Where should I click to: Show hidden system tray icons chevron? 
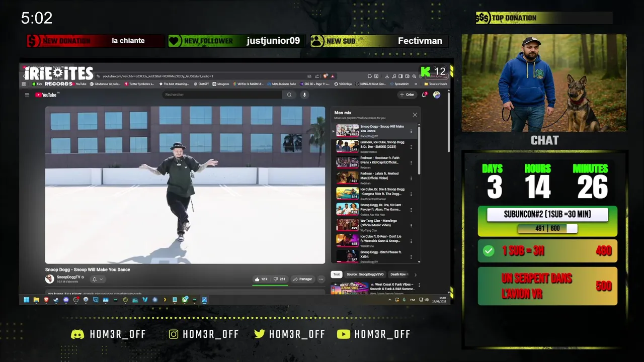click(x=390, y=300)
